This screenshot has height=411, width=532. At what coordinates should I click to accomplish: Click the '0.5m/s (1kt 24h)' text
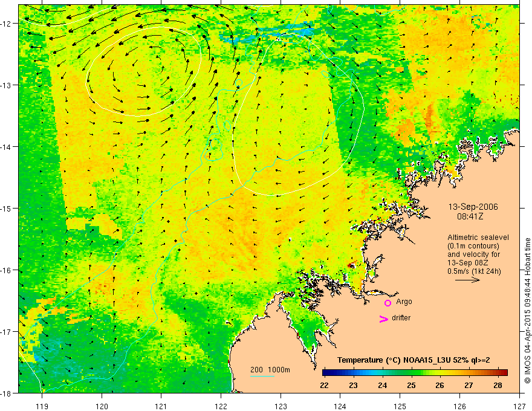click(x=474, y=271)
